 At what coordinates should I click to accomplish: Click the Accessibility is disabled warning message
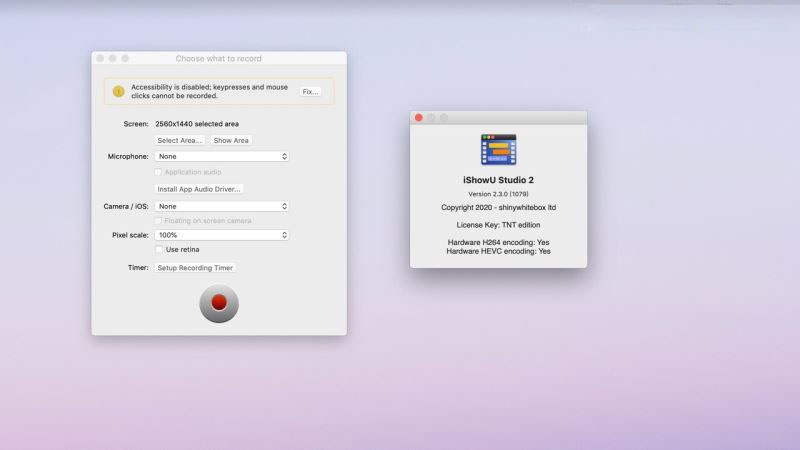[209, 91]
